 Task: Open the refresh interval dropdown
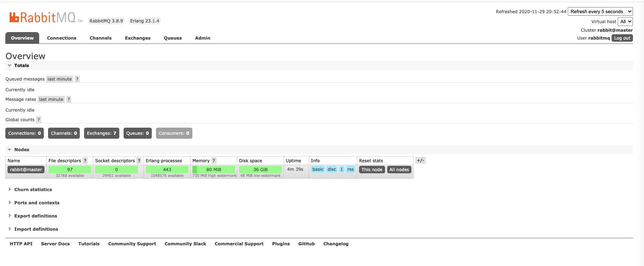(600, 11)
